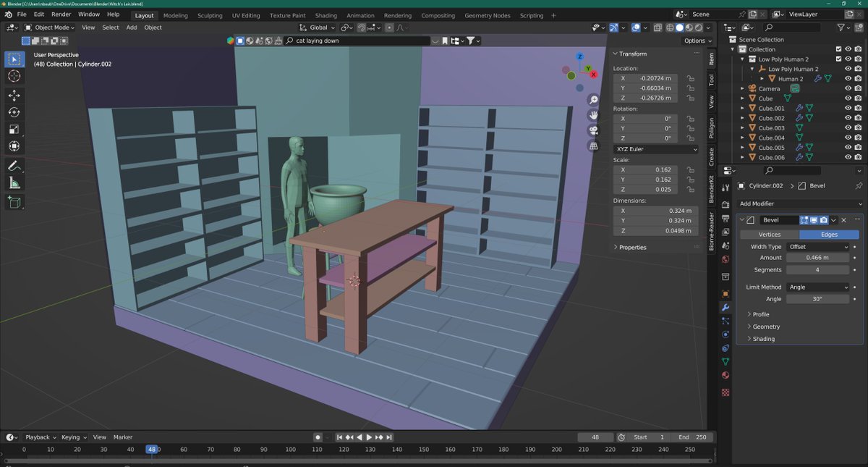Toggle Location X lock icon
Image resolution: width=868 pixels, height=467 pixels.
pyautogui.click(x=691, y=78)
